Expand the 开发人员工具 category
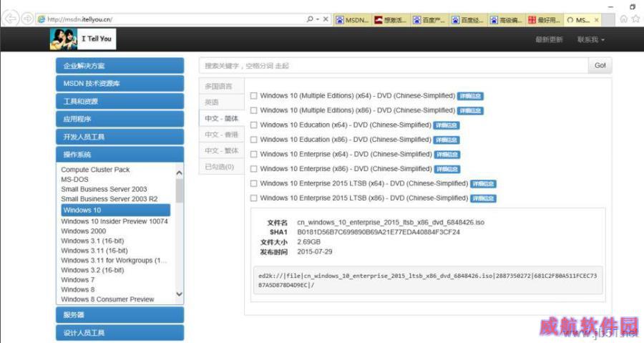 tap(120, 137)
